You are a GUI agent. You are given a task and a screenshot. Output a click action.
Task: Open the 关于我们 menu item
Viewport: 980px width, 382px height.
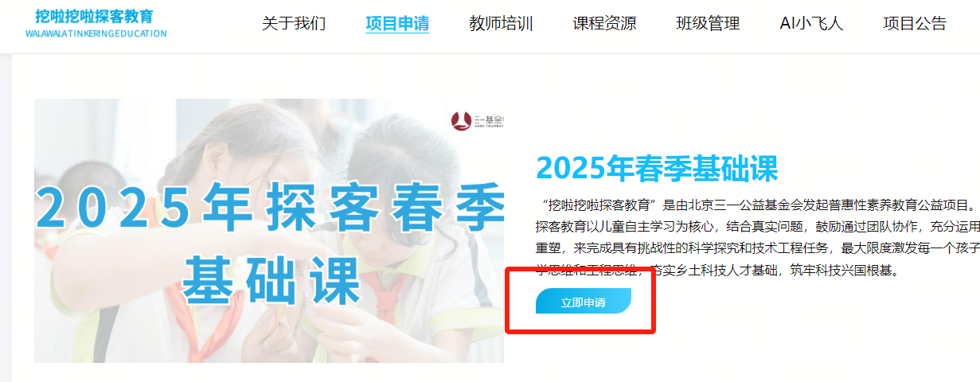tap(294, 24)
